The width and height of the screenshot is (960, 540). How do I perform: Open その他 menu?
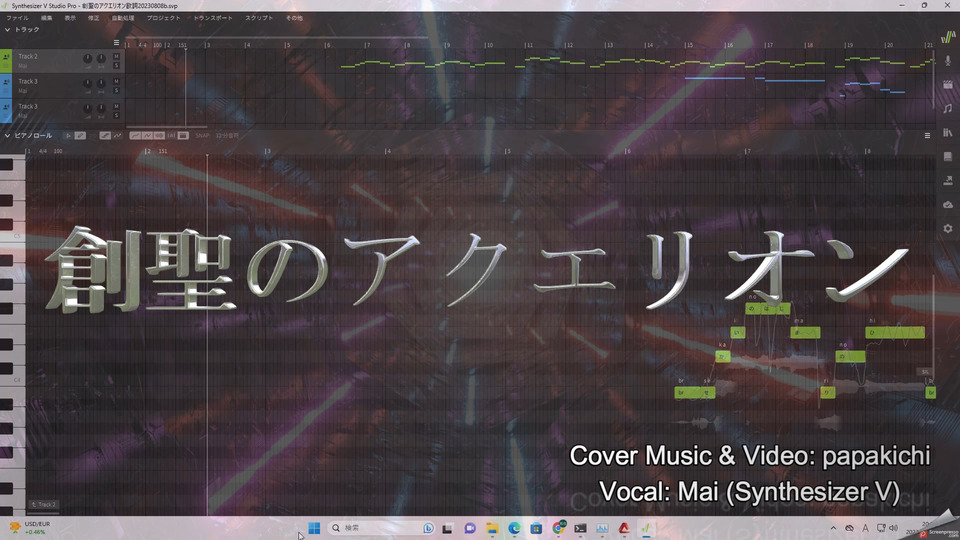[x=294, y=18]
